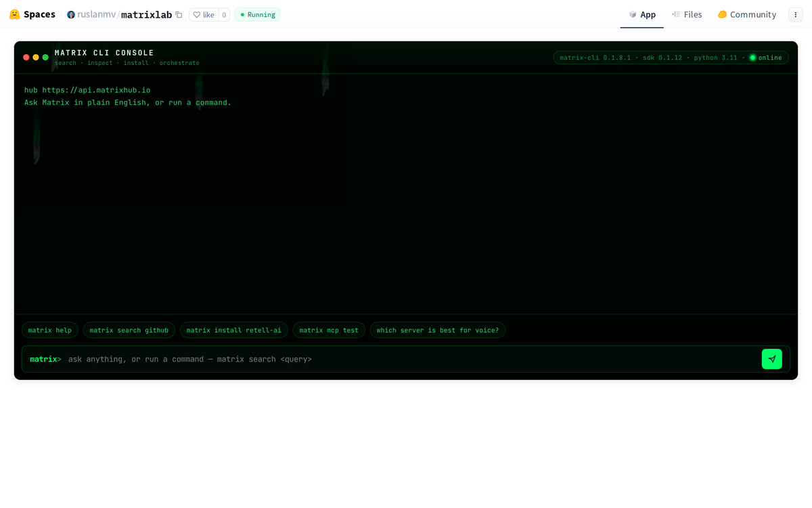This screenshot has width=812, height=508.
Task: Select 'which server is best for voice?' chip
Action: [x=438, y=331]
